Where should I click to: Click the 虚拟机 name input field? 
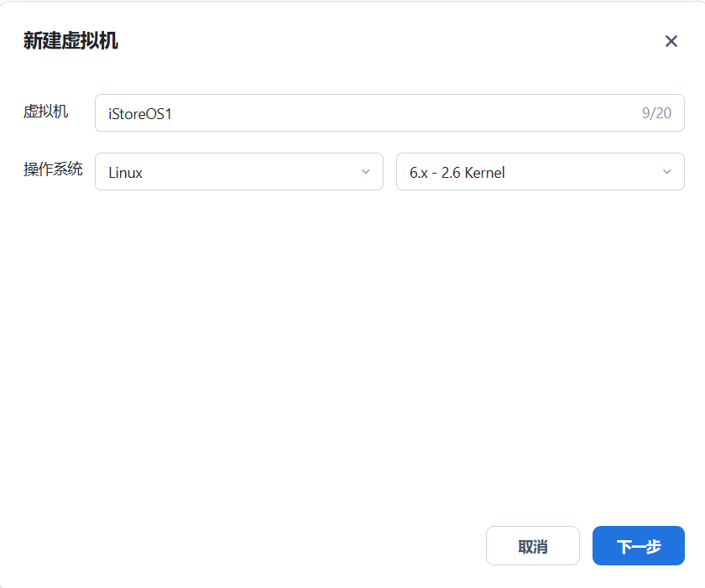[x=369, y=113]
